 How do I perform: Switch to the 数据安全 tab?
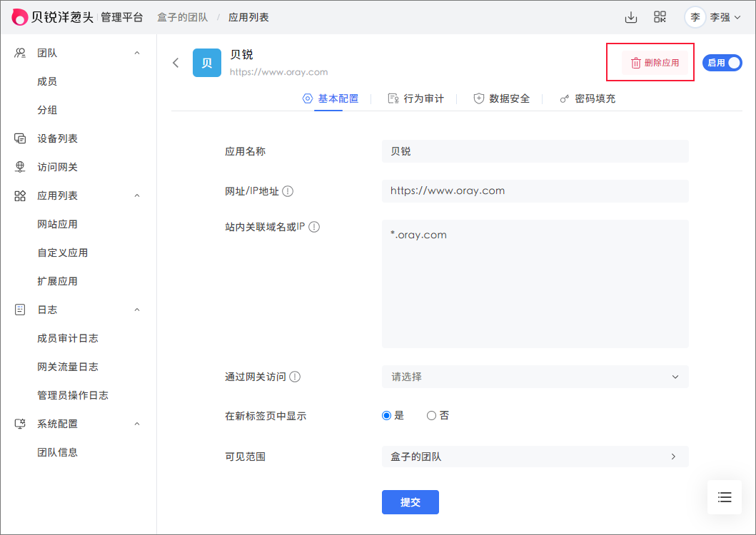(x=501, y=99)
